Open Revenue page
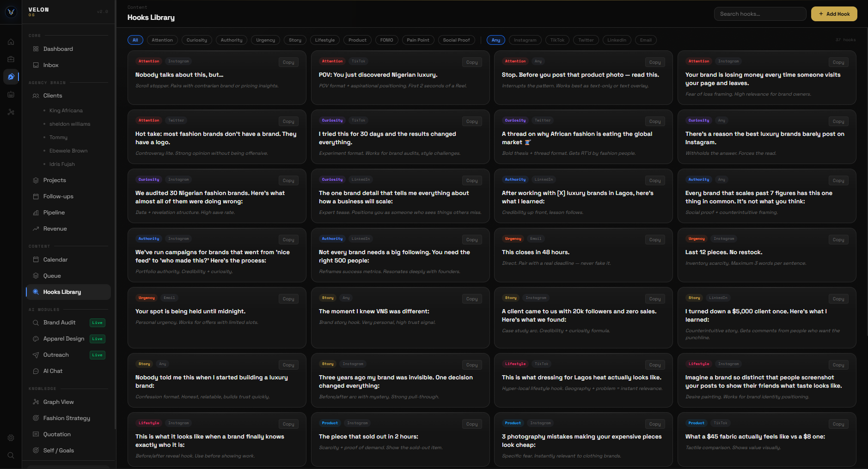The width and height of the screenshot is (868, 469). pos(68,229)
